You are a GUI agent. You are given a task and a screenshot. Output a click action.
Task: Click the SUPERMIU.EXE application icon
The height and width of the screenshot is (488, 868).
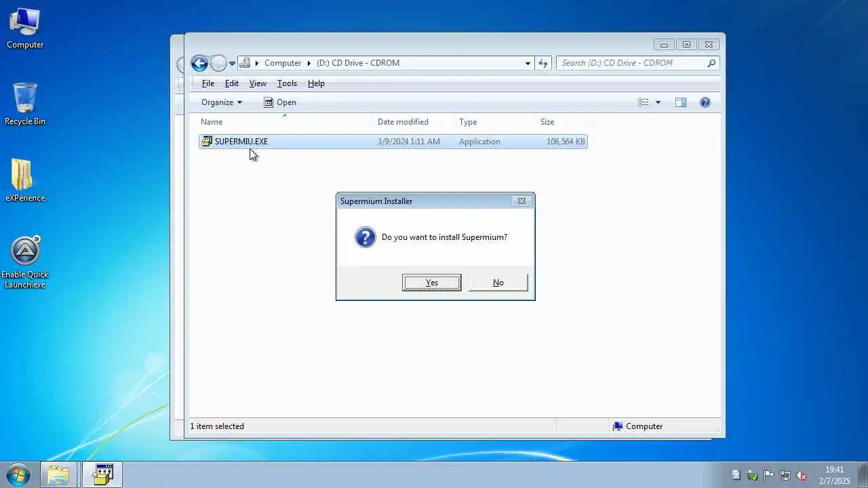coord(207,142)
